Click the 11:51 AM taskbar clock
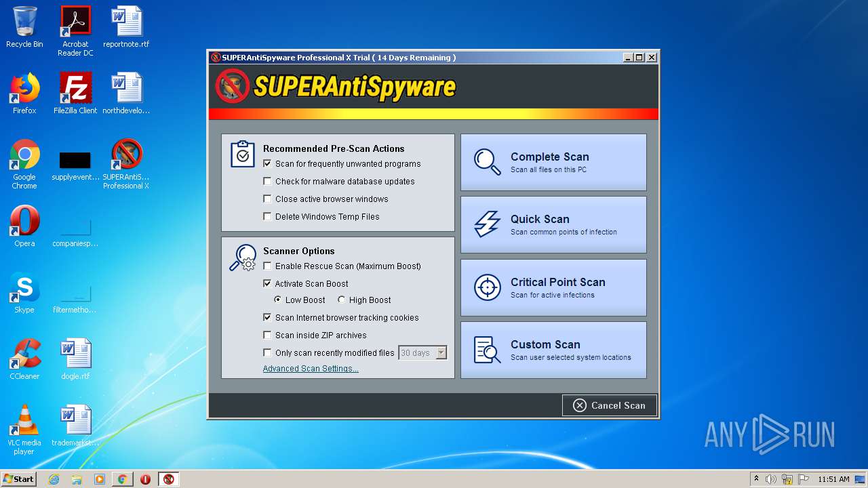The height and width of the screenshot is (488, 868). (833, 479)
